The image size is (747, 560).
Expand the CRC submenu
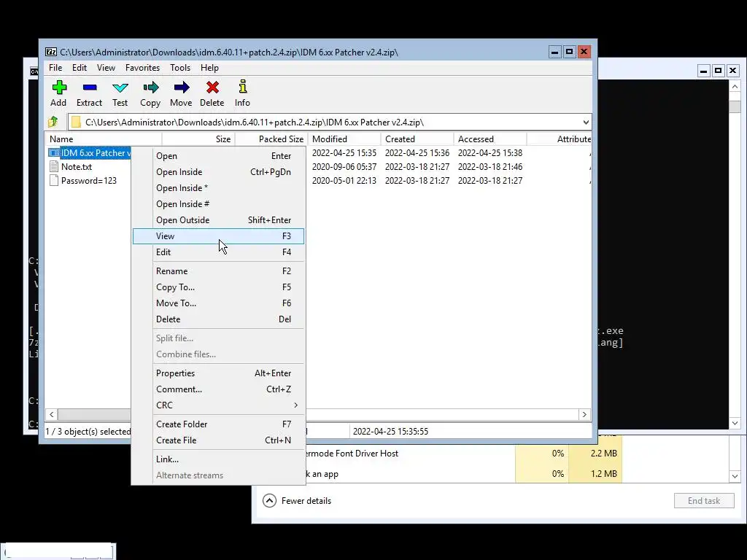click(x=219, y=405)
